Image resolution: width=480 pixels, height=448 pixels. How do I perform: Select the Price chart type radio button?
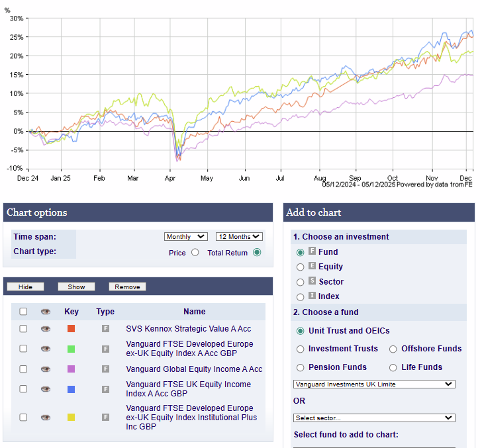(x=195, y=252)
